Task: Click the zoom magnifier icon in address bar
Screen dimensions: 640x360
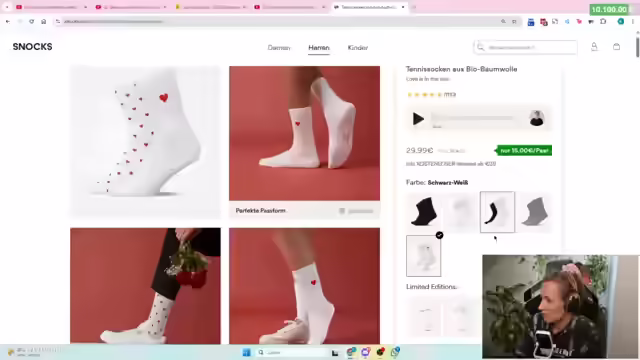Action: [x=503, y=21]
